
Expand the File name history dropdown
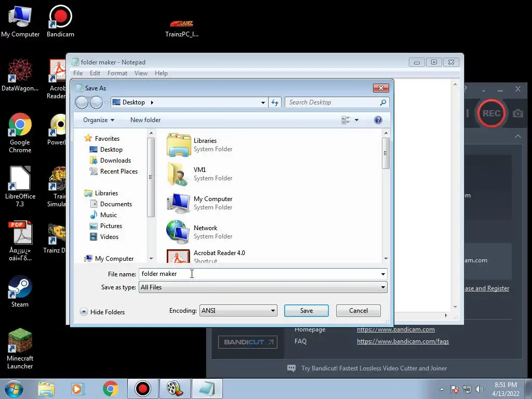click(x=383, y=274)
